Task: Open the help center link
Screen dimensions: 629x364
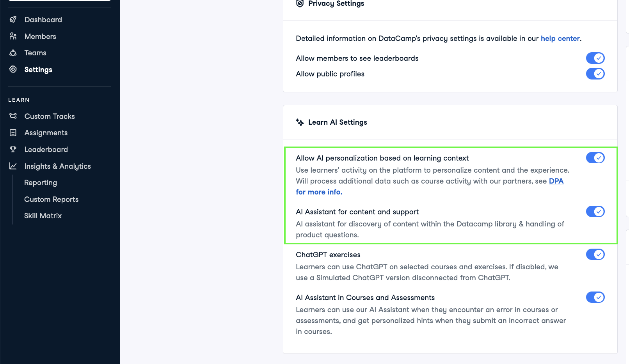Action: (x=560, y=39)
